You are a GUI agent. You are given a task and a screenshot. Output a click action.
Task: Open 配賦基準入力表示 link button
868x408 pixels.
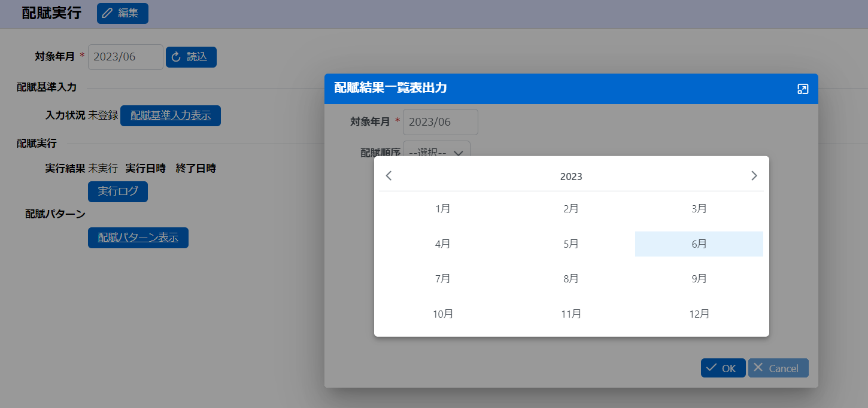(x=171, y=115)
